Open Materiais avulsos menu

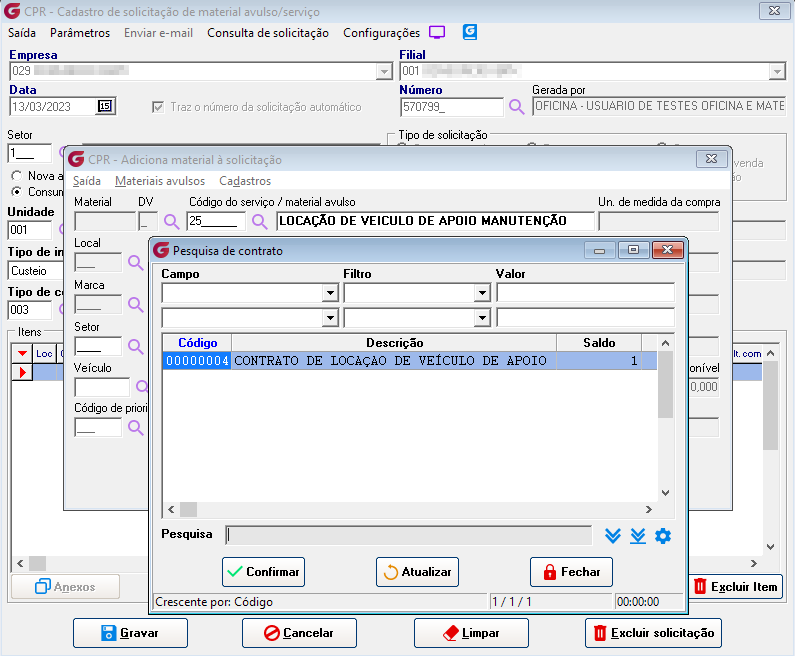tap(160, 181)
